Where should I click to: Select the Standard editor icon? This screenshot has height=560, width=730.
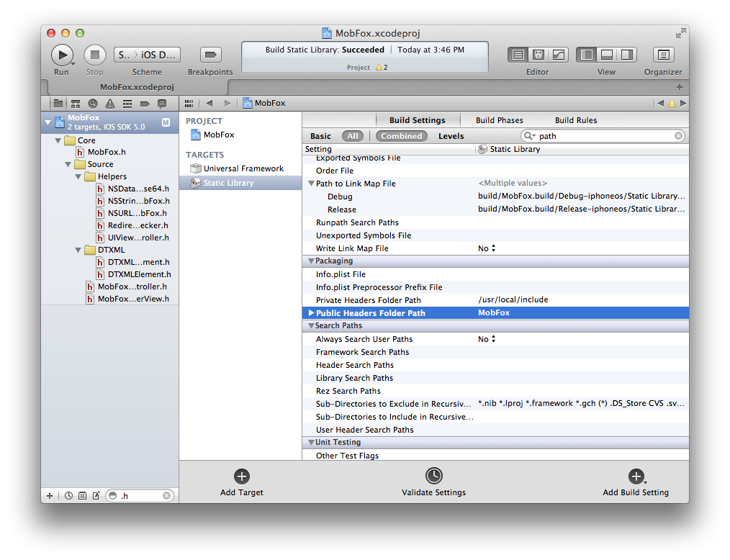[518, 55]
